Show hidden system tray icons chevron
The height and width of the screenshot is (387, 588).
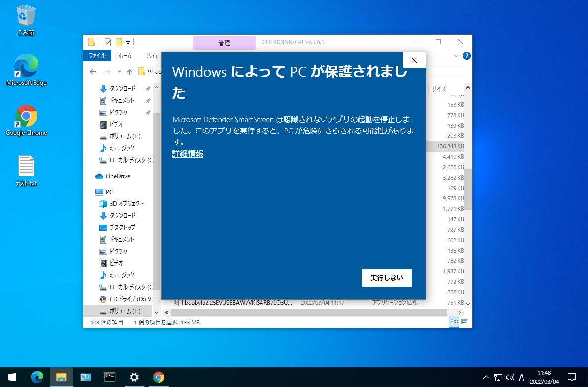[x=486, y=377]
